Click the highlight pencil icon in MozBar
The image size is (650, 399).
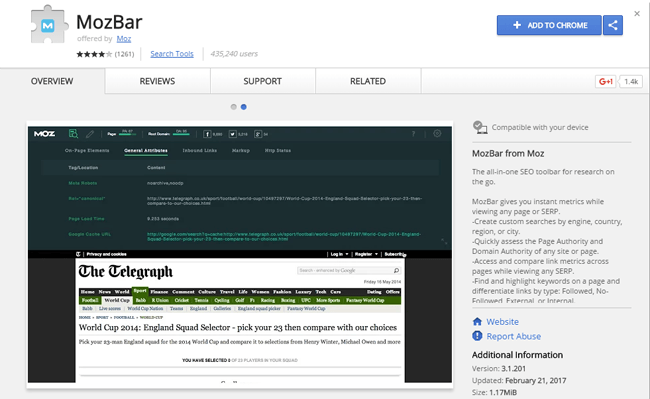(90, 134)
